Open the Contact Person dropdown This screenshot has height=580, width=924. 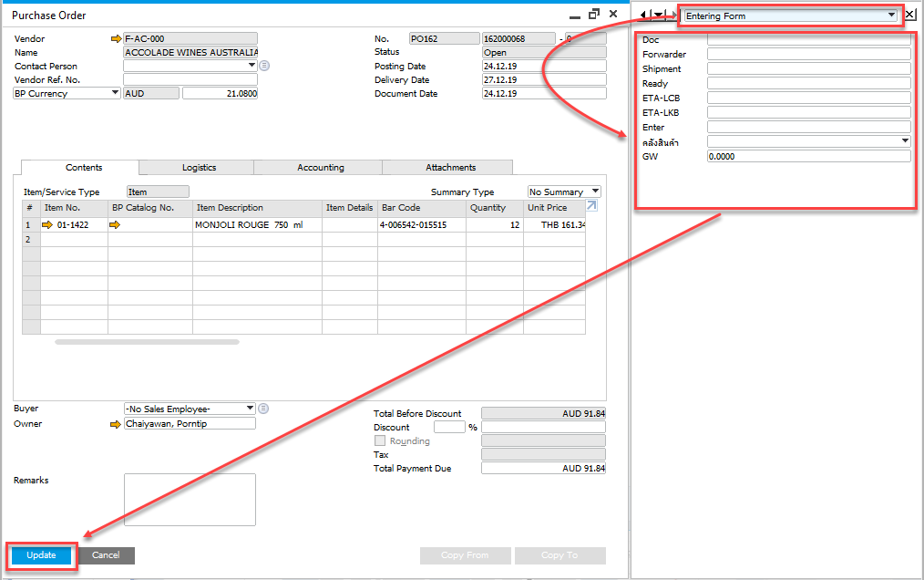(x=252, y=66)
